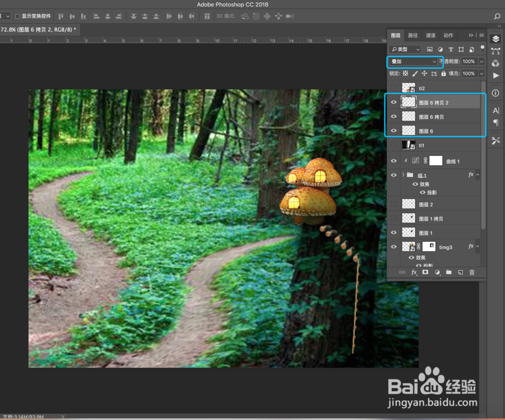Open the Info panel icon in side strip
The image size is (505, 420).
495,93
